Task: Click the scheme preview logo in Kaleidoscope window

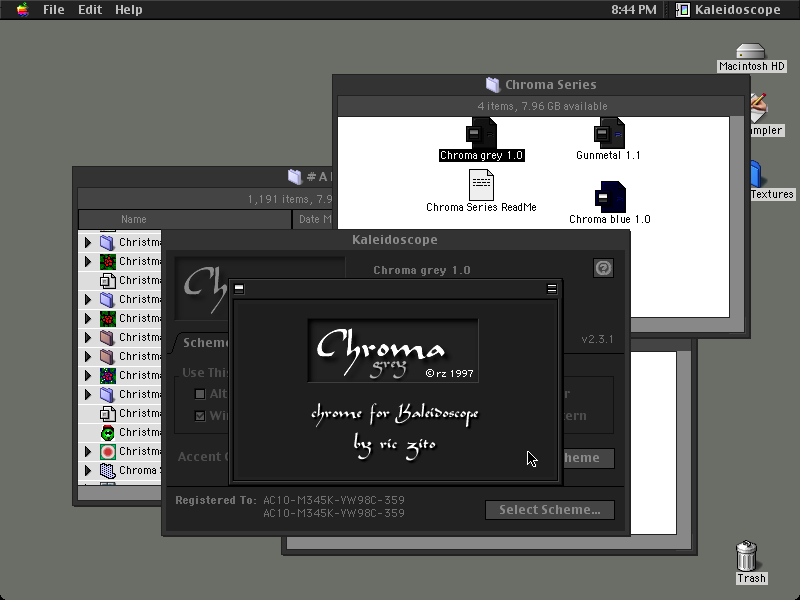Action: click(202, 288)
